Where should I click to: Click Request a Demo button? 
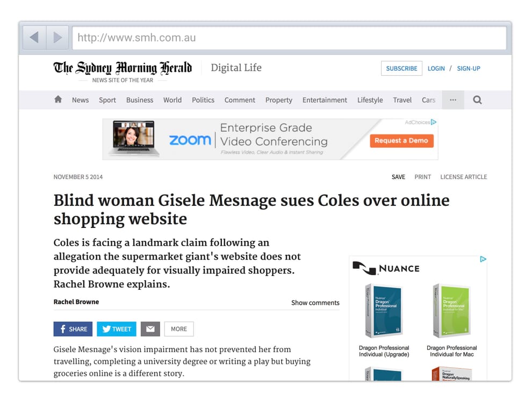[x=402, y=140]
